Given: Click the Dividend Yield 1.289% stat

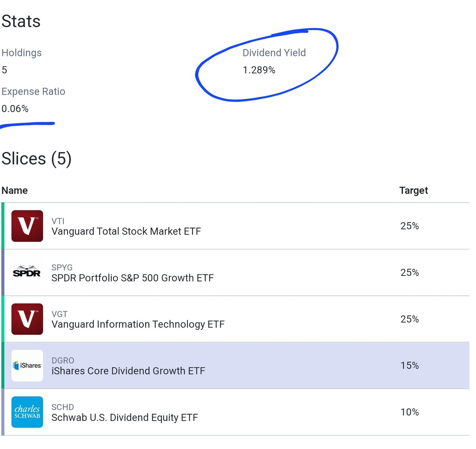Looking at the screenshot, I should 259,70.
